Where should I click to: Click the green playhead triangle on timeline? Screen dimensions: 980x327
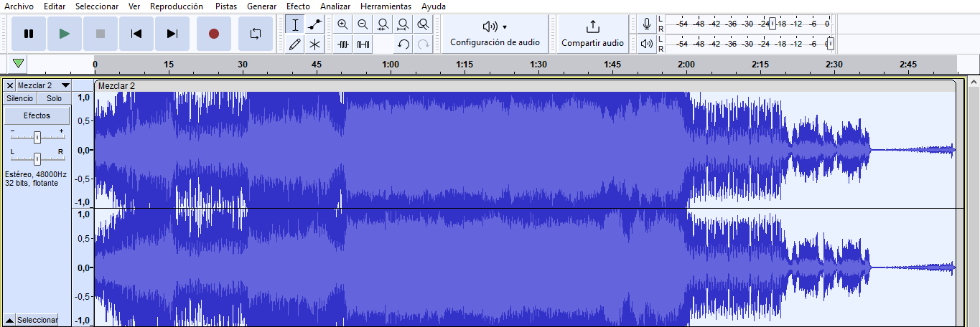[18, 64]
